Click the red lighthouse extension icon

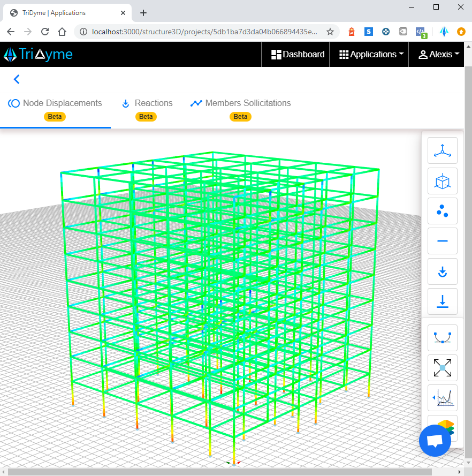pyautogui.click(x=352, y=32)
